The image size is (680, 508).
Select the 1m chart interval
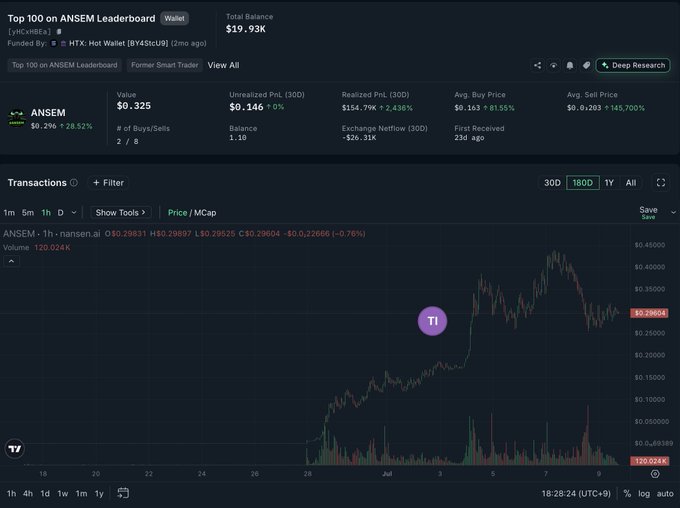coord(9,213)
